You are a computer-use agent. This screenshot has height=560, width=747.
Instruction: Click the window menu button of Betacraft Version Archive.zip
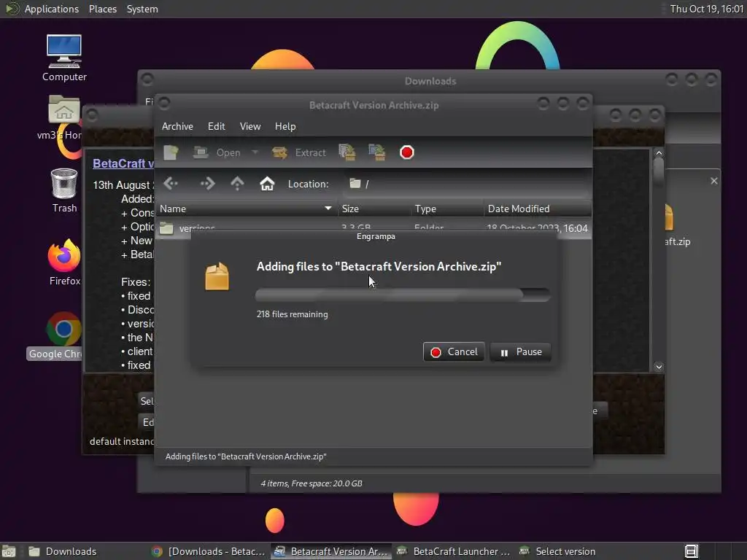[164, 103]
